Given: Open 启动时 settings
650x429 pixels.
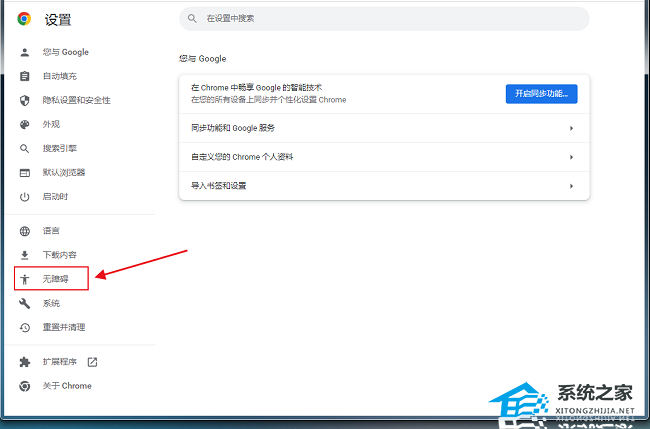Looking at the screenshot, I should point(55,197).
